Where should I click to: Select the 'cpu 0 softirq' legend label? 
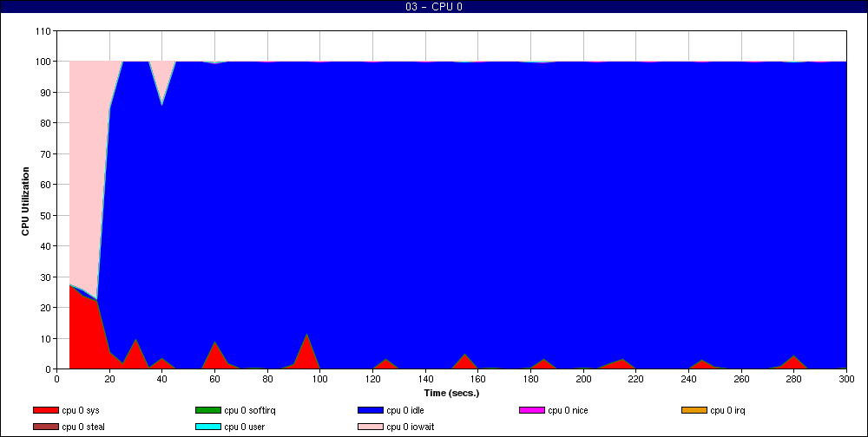click(x=250, y=410)
